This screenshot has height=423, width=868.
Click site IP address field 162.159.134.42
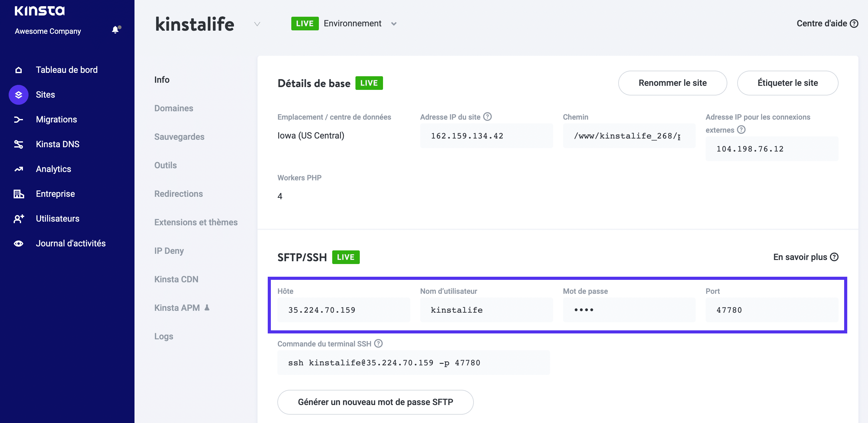(486, 136)
